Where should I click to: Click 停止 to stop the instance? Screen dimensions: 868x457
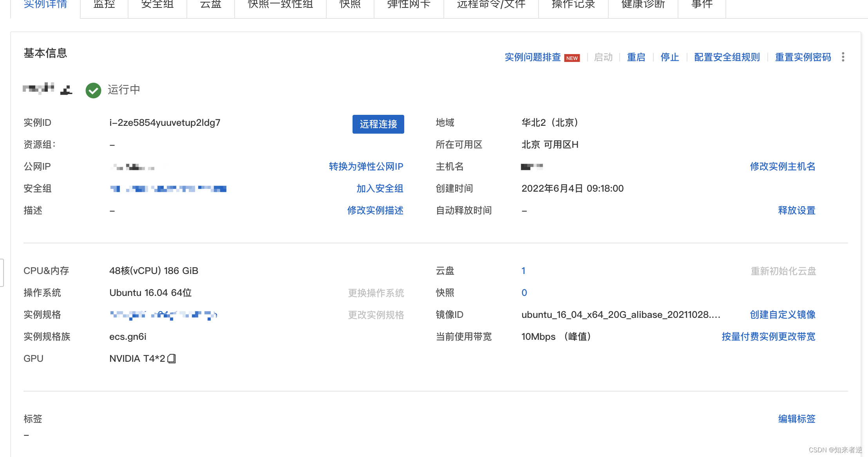(x=670, y=57)
